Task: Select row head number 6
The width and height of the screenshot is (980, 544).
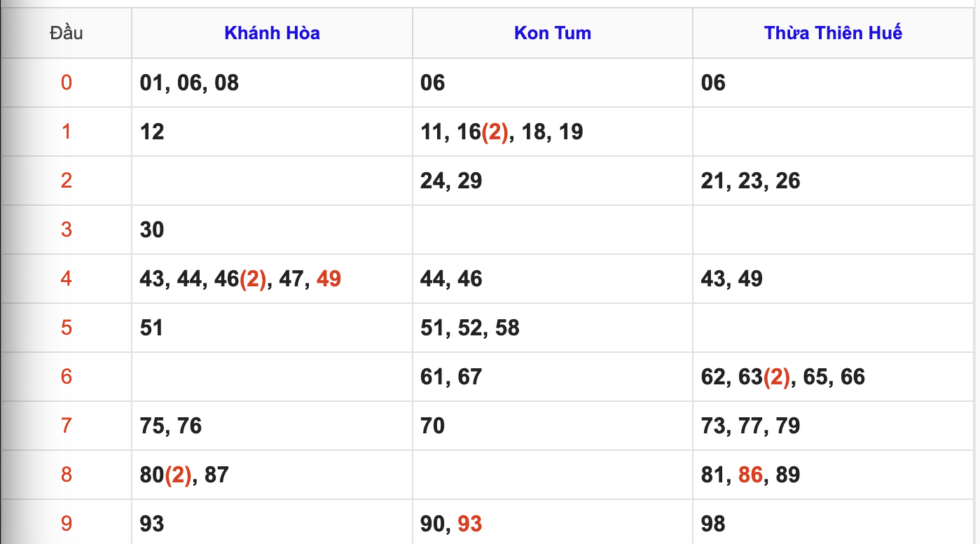Action: coord(66,377)
